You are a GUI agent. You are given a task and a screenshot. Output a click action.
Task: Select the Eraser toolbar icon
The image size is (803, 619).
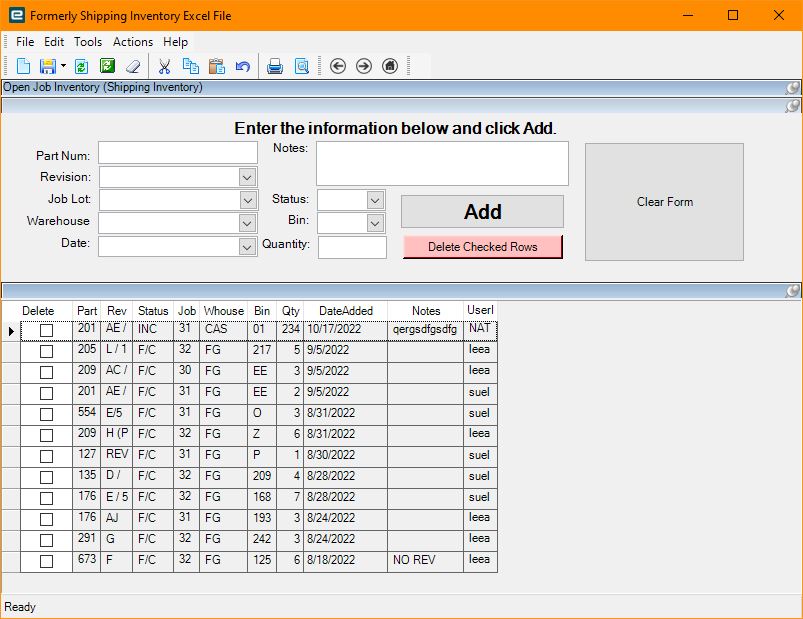point(133,65)
